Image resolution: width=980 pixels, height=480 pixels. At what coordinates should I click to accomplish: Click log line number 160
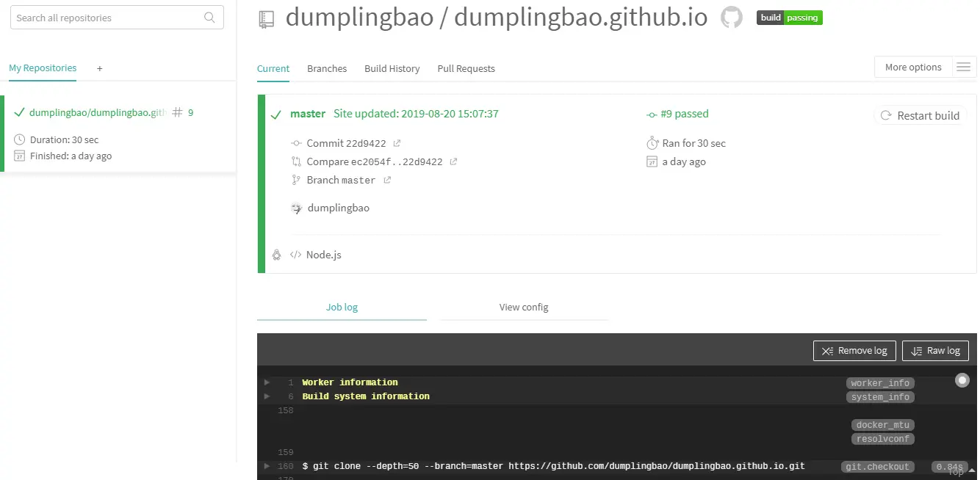tap(286, 466)
